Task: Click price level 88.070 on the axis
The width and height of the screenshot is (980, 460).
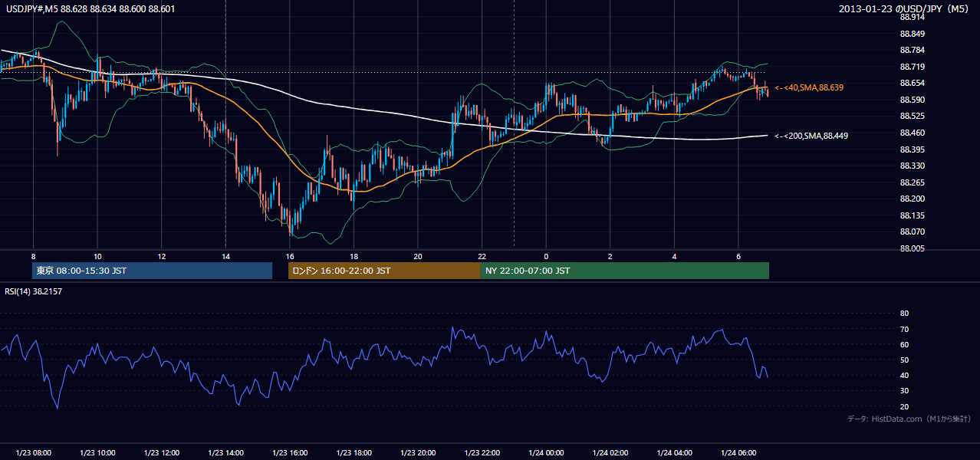Action: click(912, 232)
